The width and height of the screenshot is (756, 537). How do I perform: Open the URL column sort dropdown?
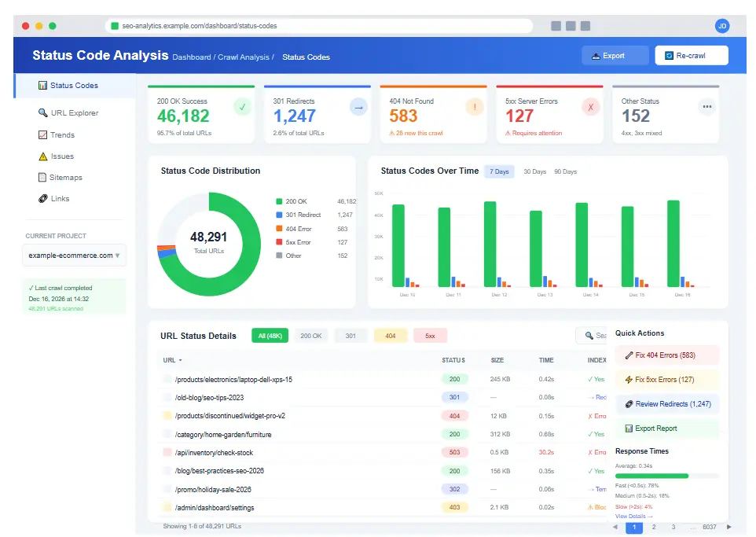coord(171,360)
